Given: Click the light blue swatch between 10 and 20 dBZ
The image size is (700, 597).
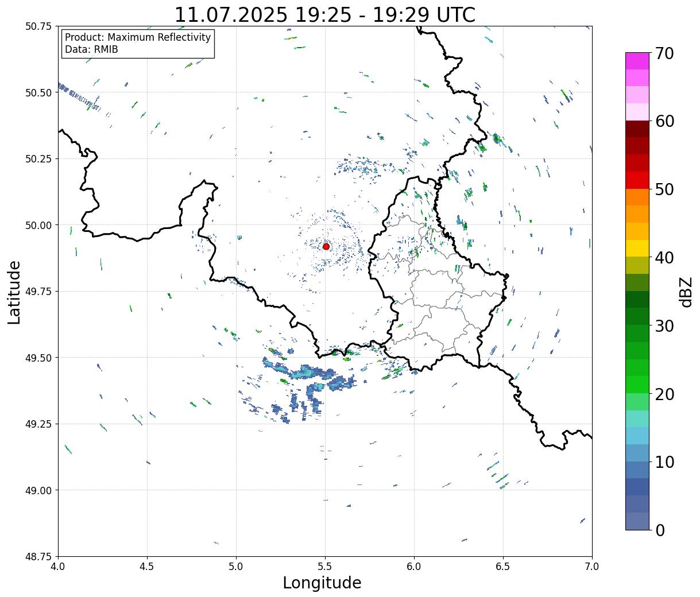Looking at the screenshot, I should click(x=637, y=436).
